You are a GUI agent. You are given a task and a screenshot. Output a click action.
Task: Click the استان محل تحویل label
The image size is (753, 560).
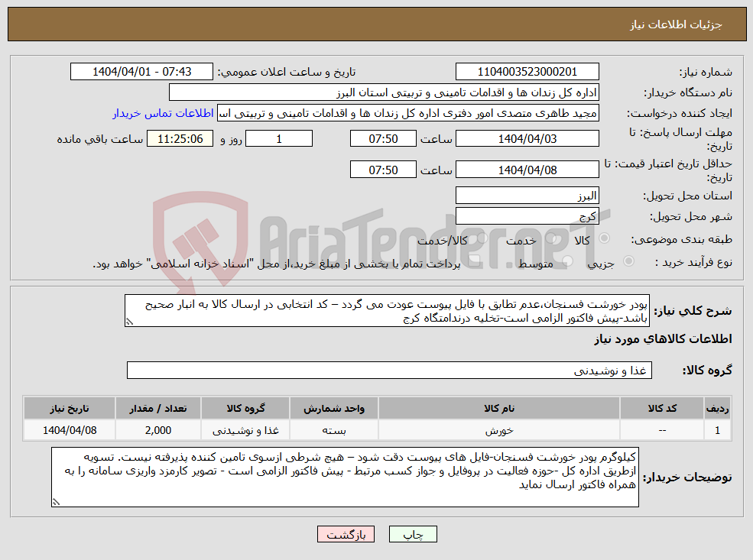click(688, 196)
